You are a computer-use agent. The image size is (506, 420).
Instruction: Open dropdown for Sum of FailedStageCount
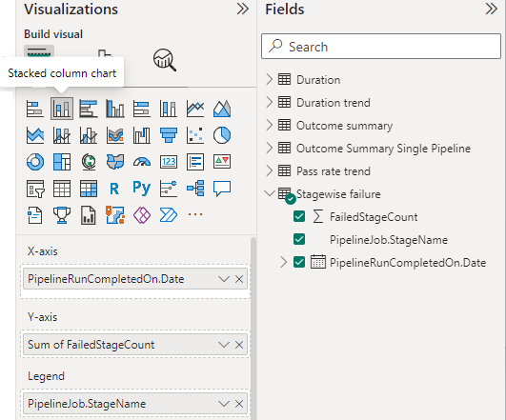224,345
